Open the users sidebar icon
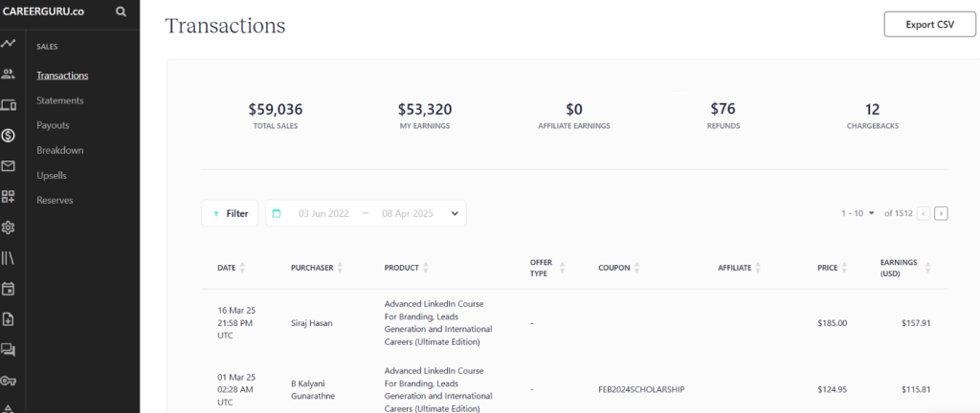The width and height of the screenshot is (980, 413). [9, 74]
